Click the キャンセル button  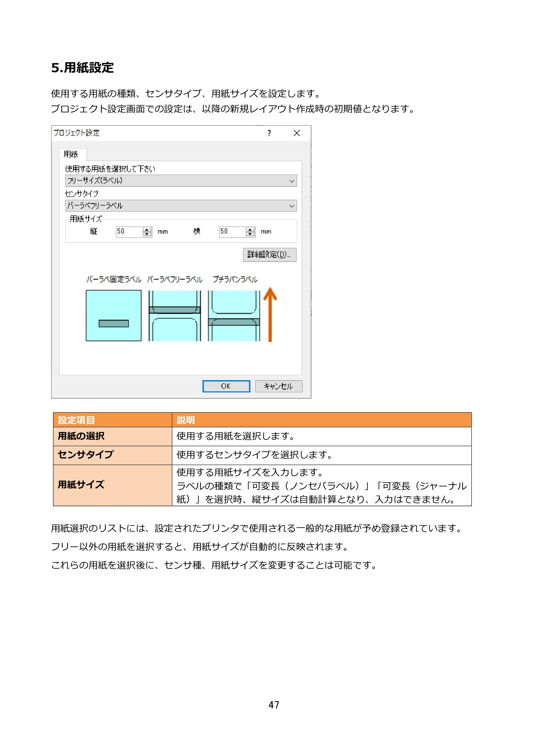[279, 386]
